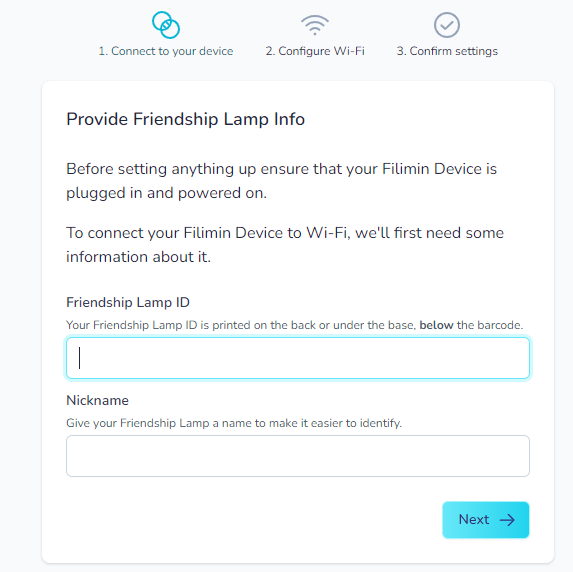Click the 'Give your Friendship Lamp a name' hint
The image size is (573, 572).
(x=234, y=423)
